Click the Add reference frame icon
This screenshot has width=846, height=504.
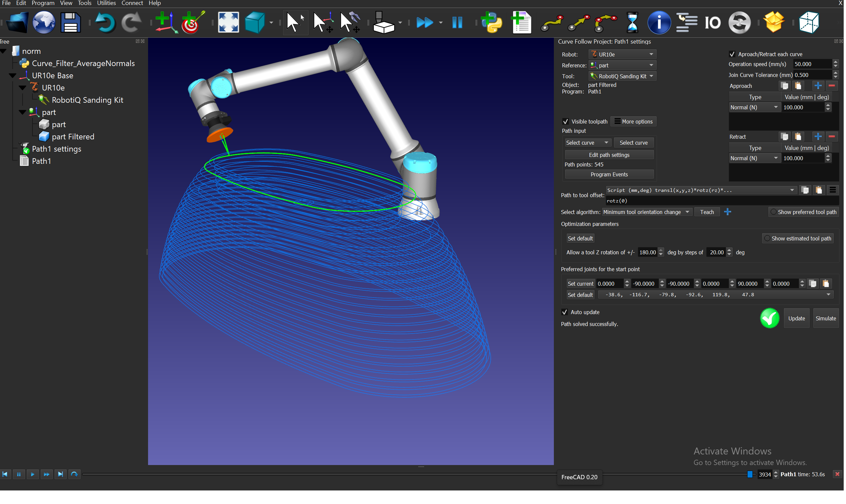pyautogui.click(x=166, y=22)
